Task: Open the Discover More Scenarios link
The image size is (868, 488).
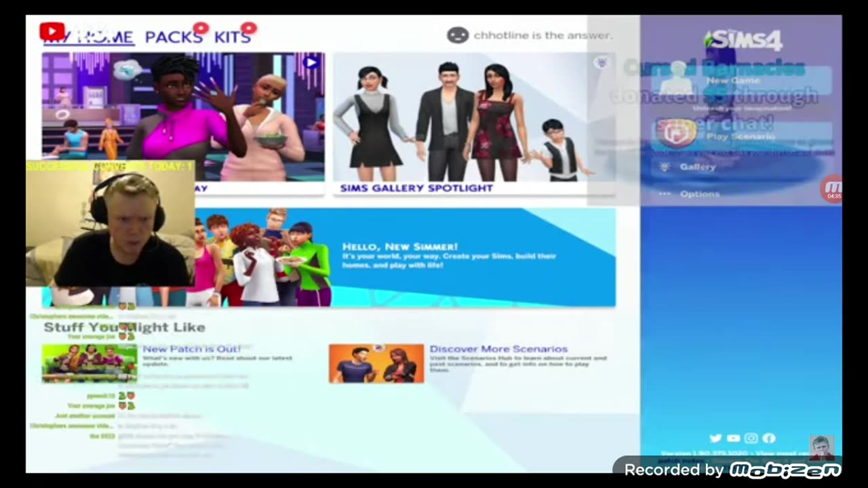Action: pos(498,349)
